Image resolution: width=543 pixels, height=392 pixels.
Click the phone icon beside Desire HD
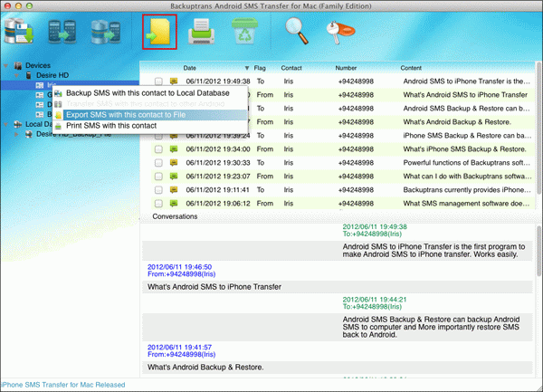tap(29, 75)
